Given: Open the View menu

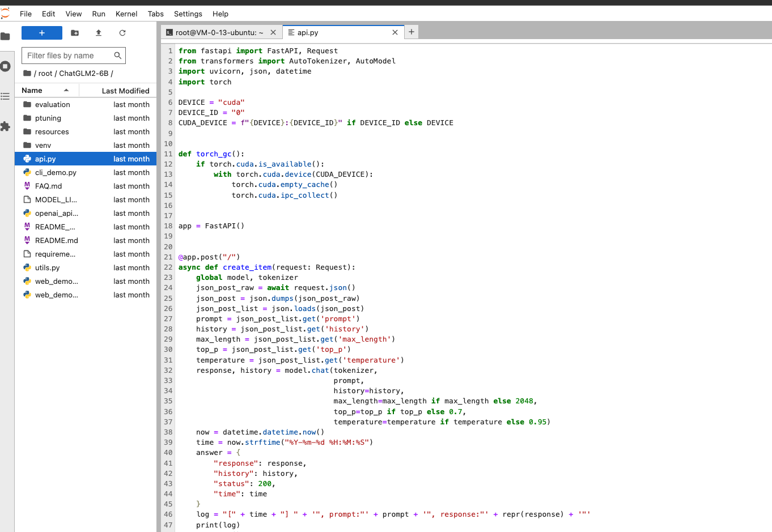Looking at the screenshot, I should coord(74,14).
